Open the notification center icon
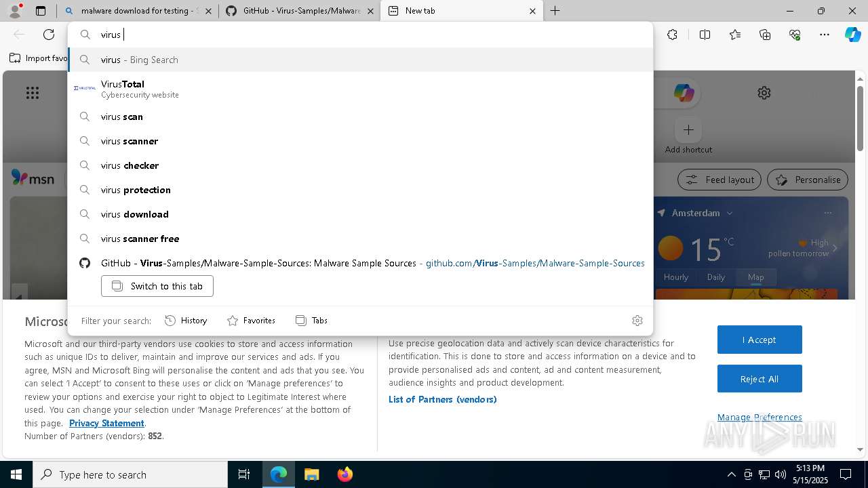Screen dimensions: 868x488 pyautogui.click(x=846, y=474)
